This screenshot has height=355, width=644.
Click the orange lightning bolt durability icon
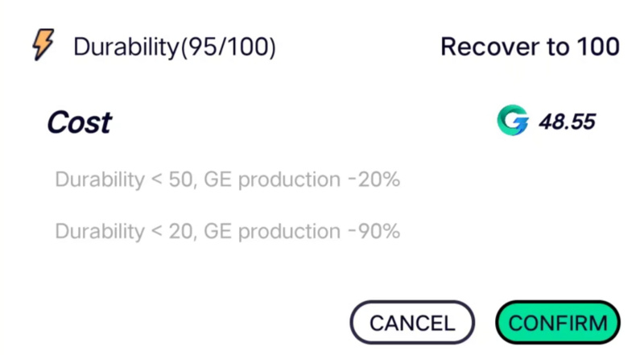pyautogui.click(x=43, y=44)
